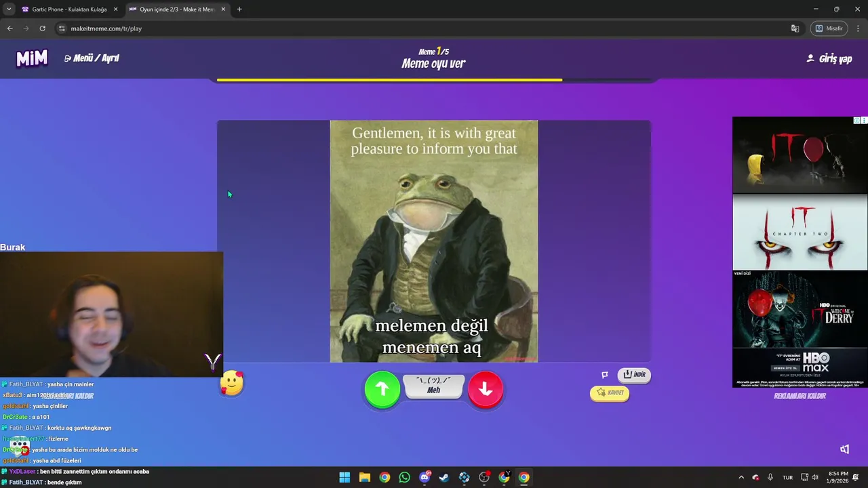Switch the TUR keyboard language indicator
This screenshot has height=488, width=868.
pos(787,477)
